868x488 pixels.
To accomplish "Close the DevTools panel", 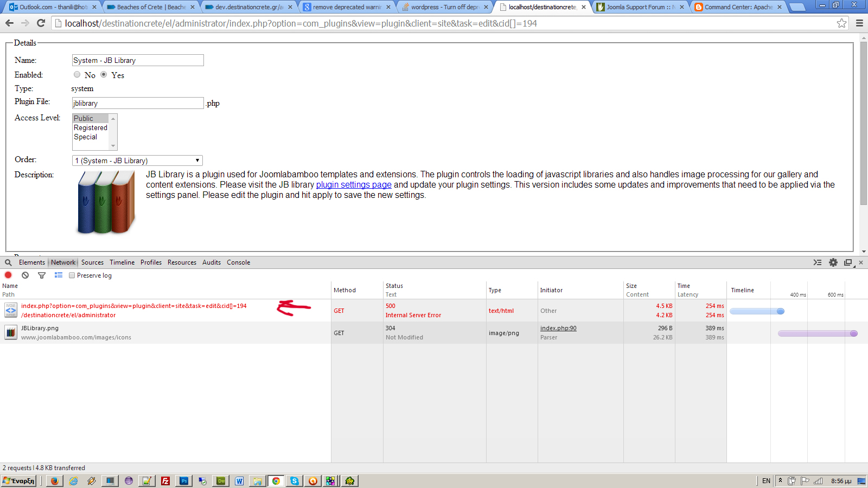I will click(861, 262).
